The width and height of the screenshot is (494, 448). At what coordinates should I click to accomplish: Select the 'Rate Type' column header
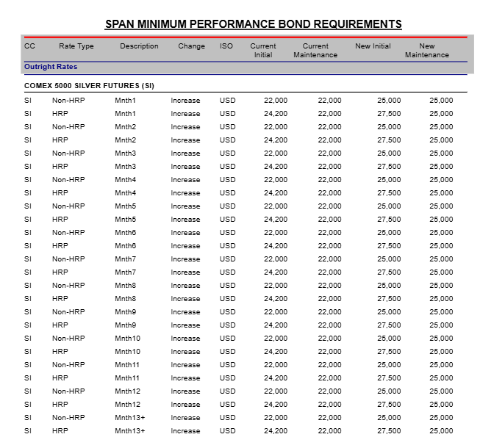click(x=76, y=46)
